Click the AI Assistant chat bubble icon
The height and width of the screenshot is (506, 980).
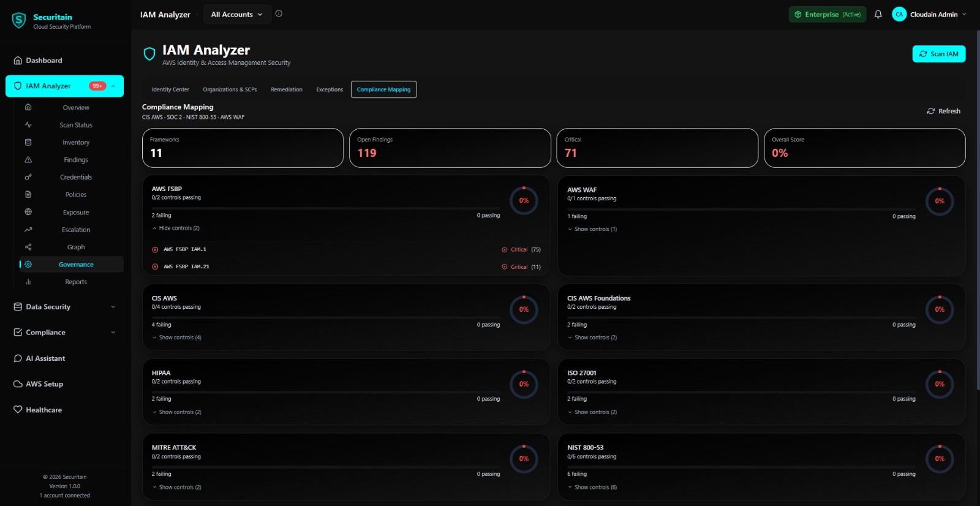pos(18,358)
